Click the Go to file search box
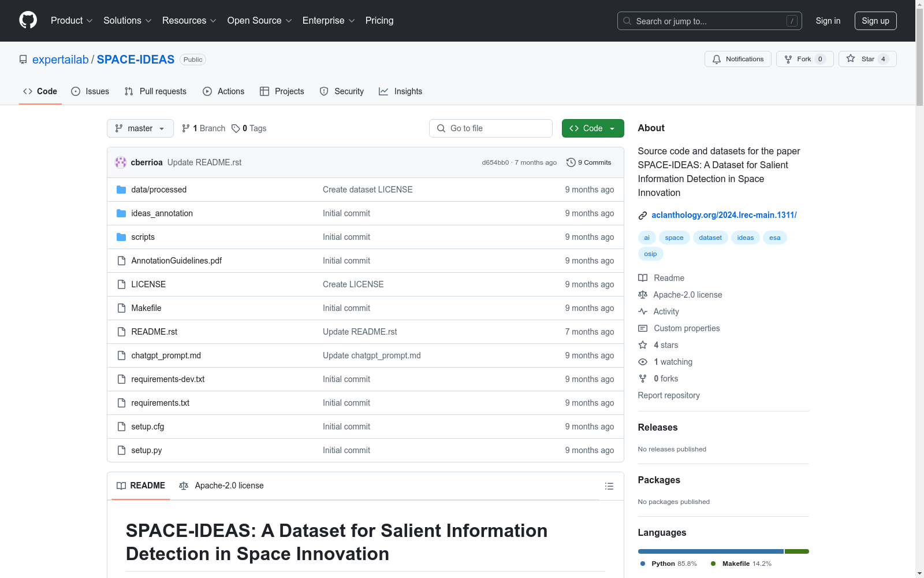The height and width of the screenshot is (578, 924). pyautogui.click(x=491, y=128)
